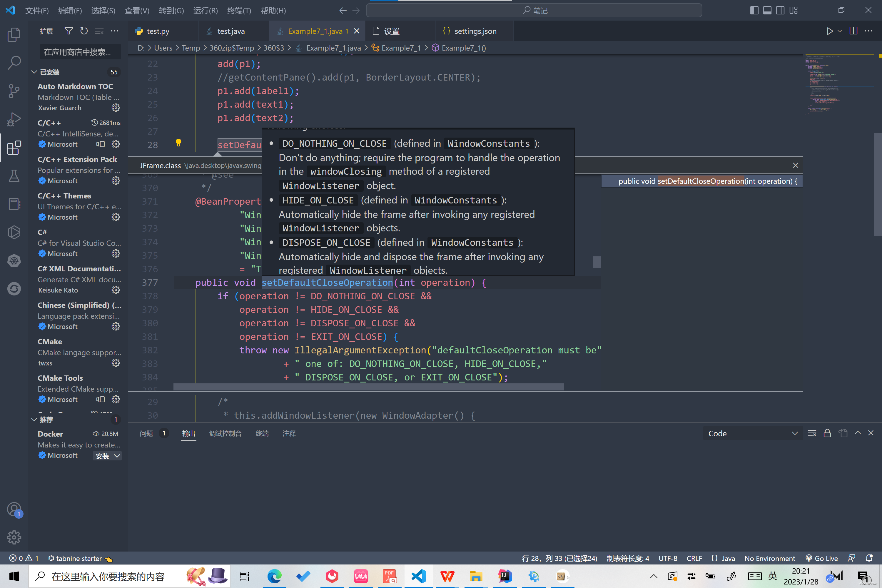Open the 终端(T) menu
The height and width of the screenshot is (588, 882).
[x=239, y=11]
